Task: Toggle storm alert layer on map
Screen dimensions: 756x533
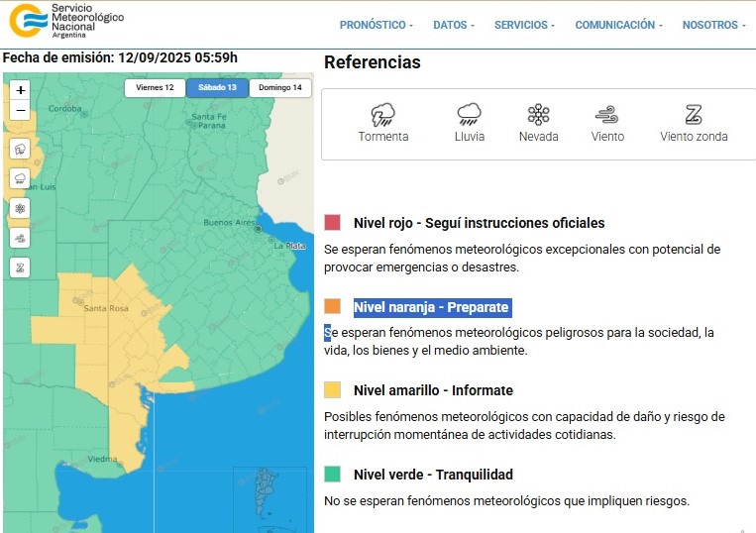Action: [21, 150]
